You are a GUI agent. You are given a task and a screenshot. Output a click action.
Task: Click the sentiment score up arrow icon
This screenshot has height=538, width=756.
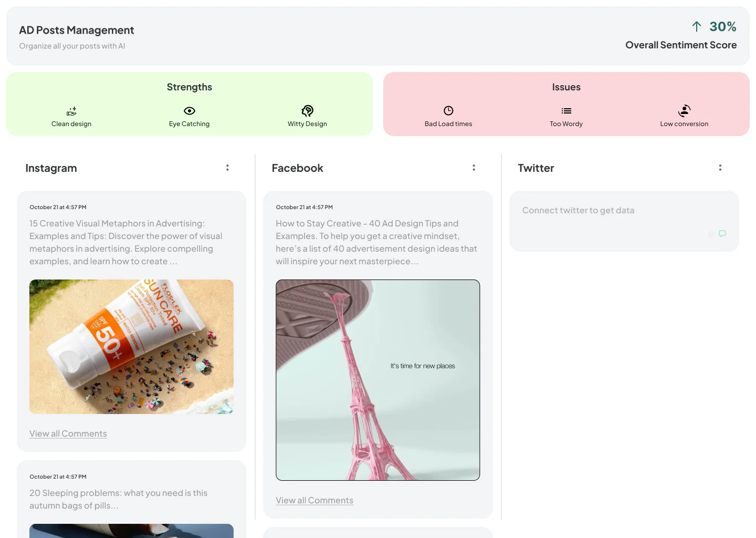pos(697,27)
